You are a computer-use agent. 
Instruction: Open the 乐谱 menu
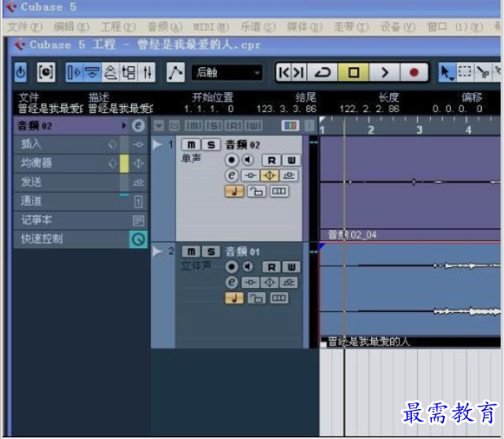pyautogui.click(x=258, y=27)
